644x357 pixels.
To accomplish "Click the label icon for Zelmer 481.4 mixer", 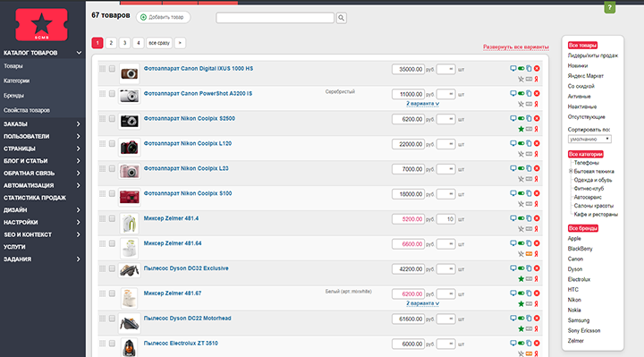I will [529, 229].
